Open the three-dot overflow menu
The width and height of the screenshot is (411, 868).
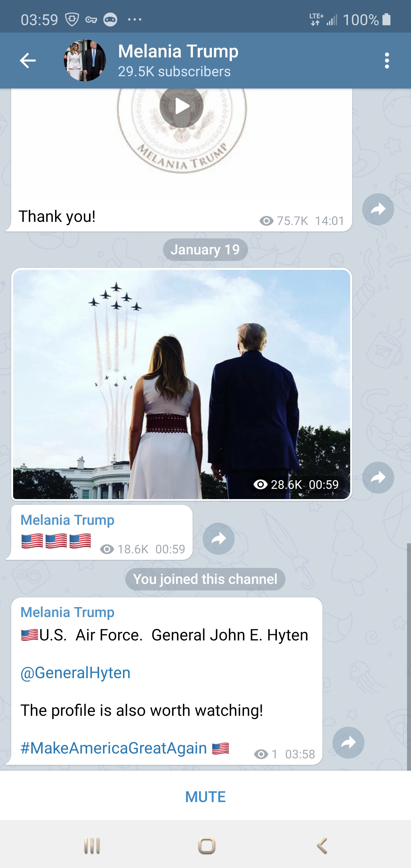coord(387,61)
